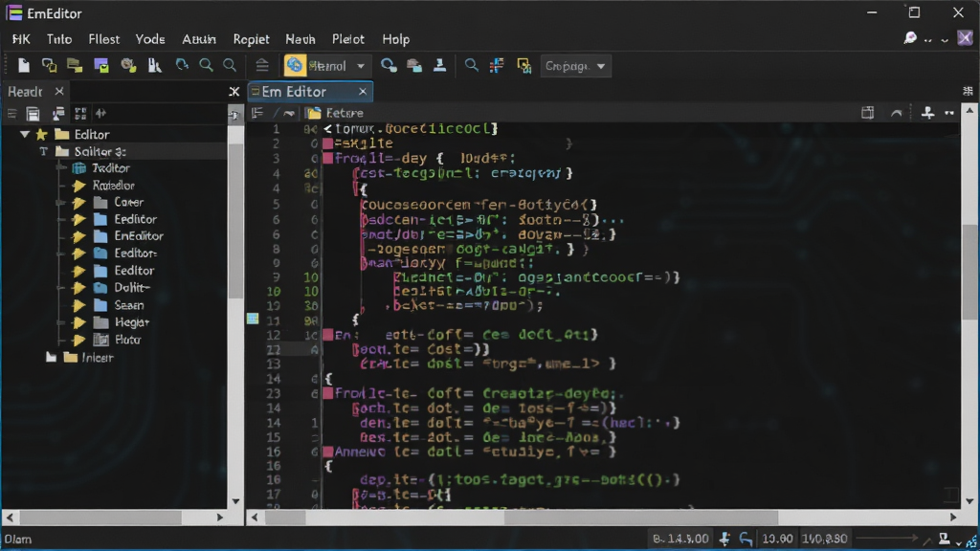Click the pin icon above editor scrollbar
The height and width of the screenshot is (551, 980).
pyautogui.click(x=927, y=113)
